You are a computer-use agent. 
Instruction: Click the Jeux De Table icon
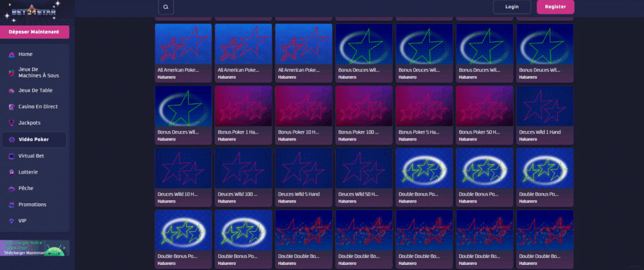(x=11, y=91)
